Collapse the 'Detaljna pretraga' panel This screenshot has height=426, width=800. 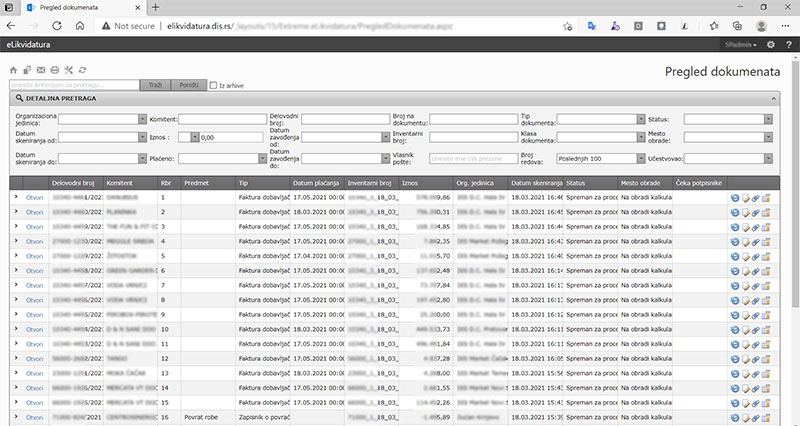point(770,99)
